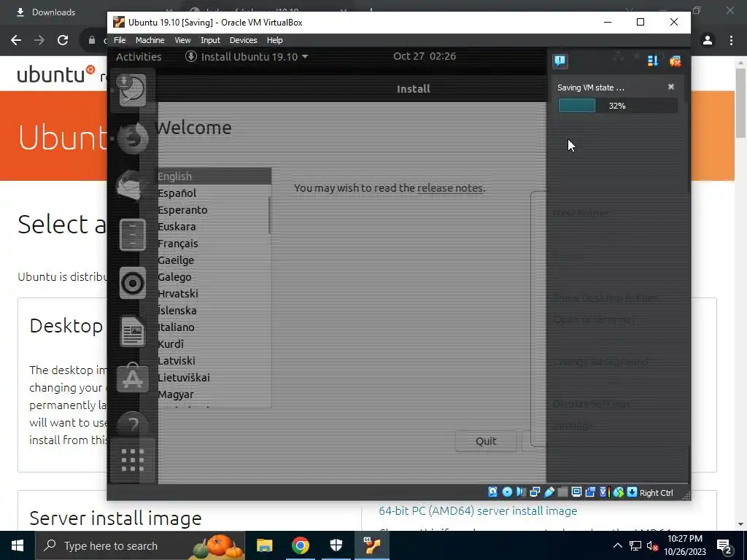Select Gaeilge in the language list
Image resolution: width=747 pixels, height=560 pixels.
click(x=214, y=260)
